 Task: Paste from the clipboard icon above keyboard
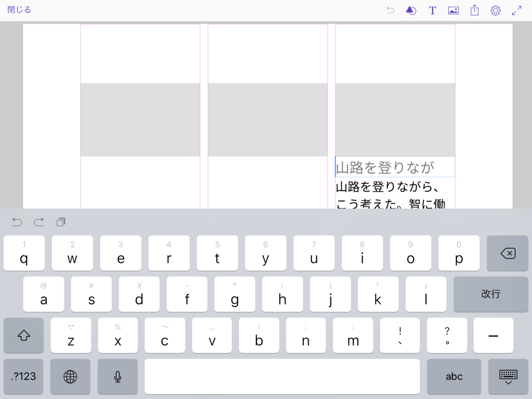pyautogui.click(x=61, y=222)
